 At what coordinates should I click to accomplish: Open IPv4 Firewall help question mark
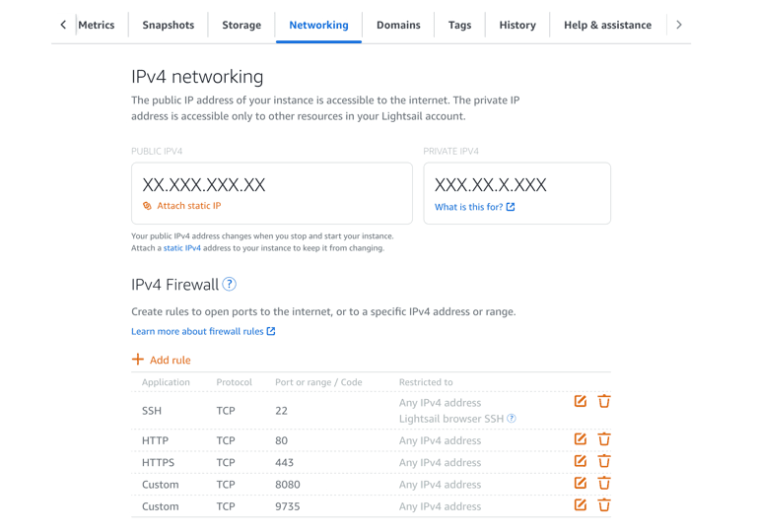(230, 285)
